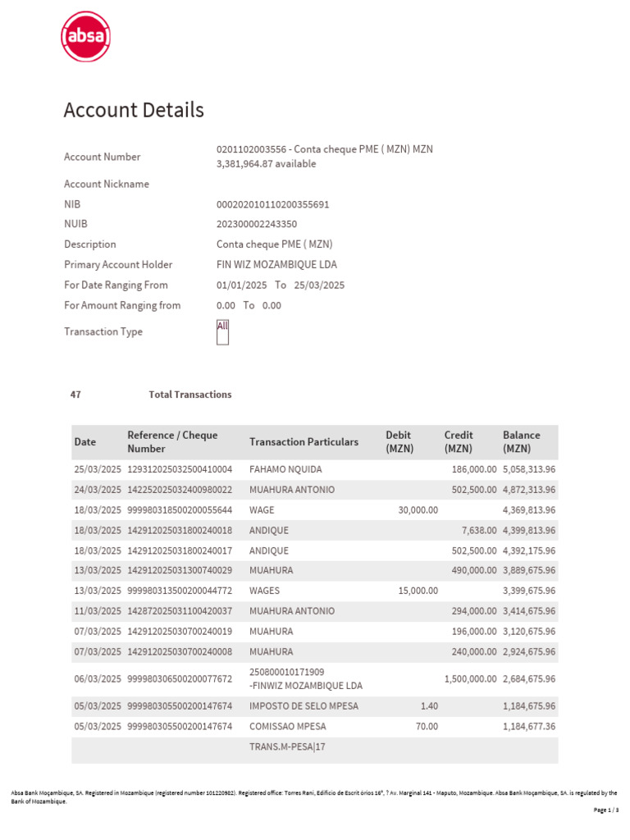630x840 pixels.
Task: Click reference 999980306500200077672
Action: [x=180, y=679]
